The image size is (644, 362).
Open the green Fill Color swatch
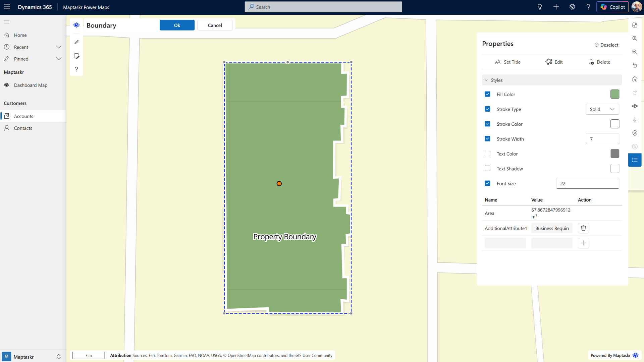coord(614,94)
